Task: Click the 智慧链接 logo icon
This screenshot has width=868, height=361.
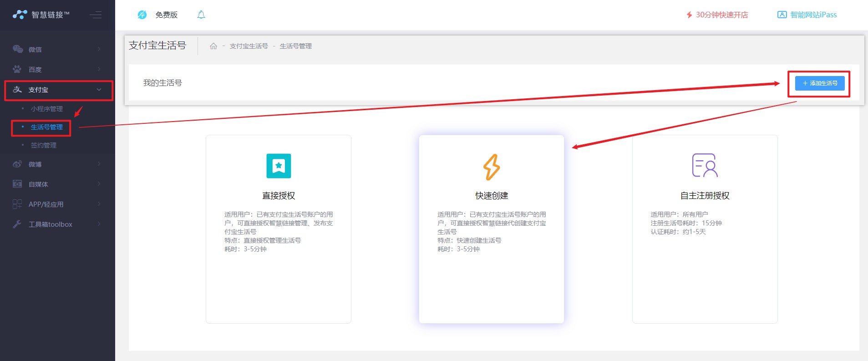Action: pos(20,15)
